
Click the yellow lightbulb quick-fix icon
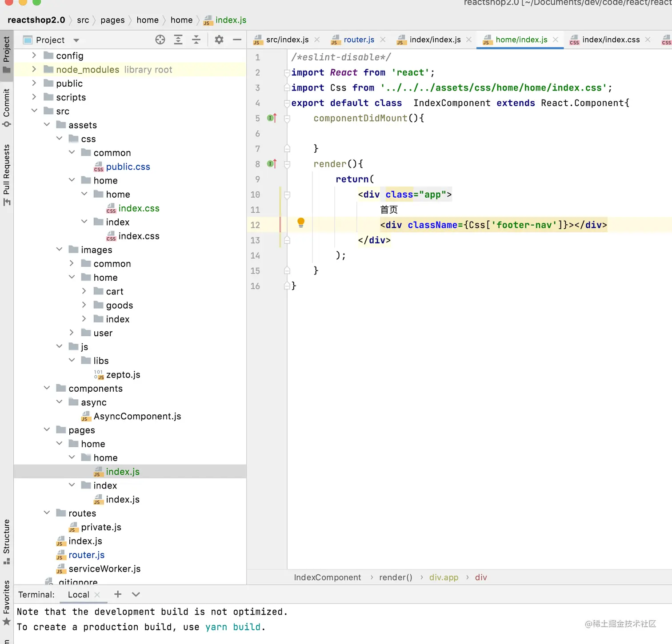(x=301, y=222)
